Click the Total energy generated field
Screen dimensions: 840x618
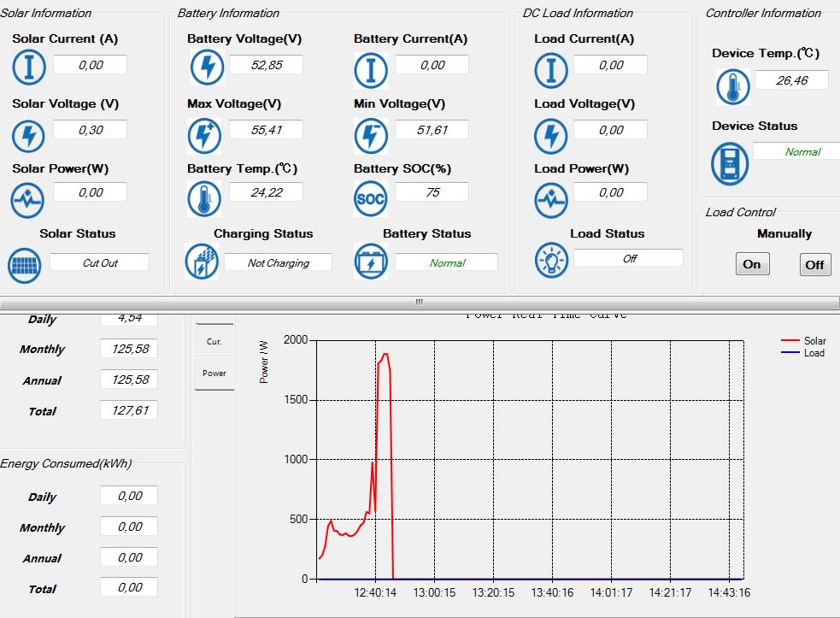(129, 411)
